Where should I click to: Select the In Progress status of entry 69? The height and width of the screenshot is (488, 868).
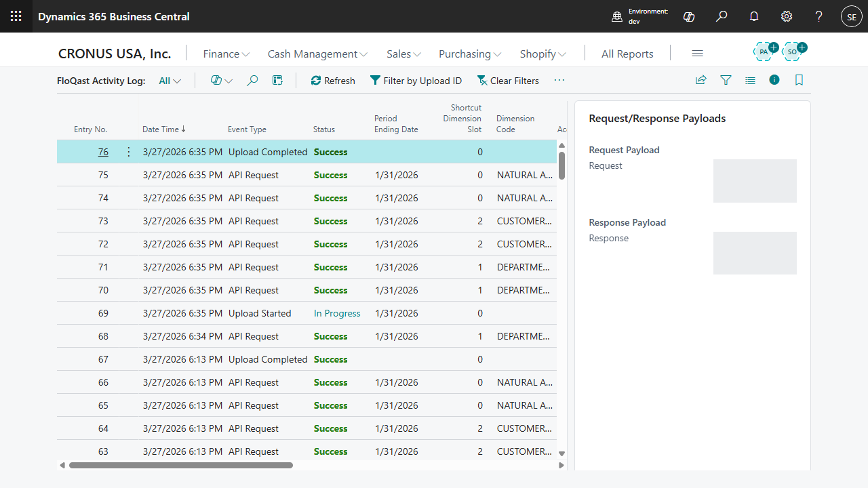point(337,313)
